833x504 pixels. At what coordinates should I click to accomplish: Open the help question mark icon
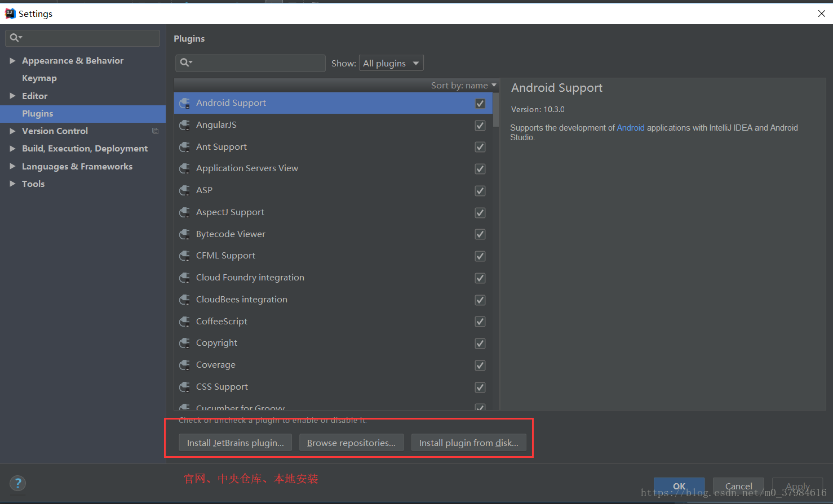(x=17, y=483)
